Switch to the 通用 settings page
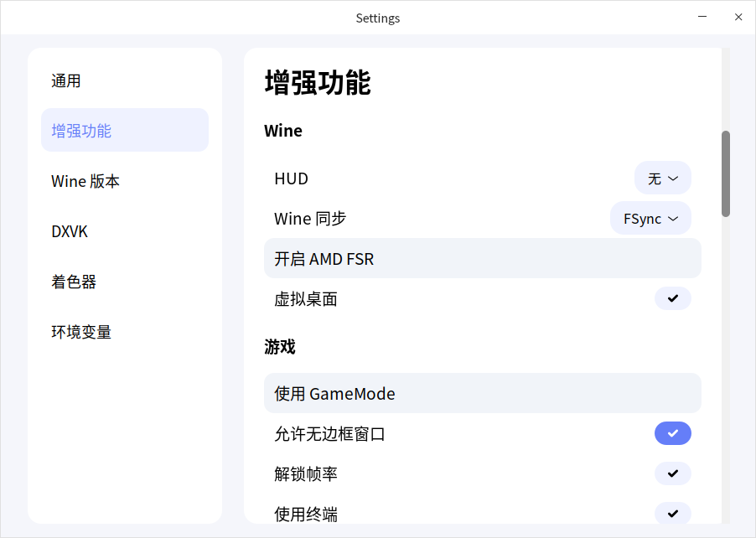Image resolution: width=756 pixels, height=538 pixels. [x=67, y=80]
